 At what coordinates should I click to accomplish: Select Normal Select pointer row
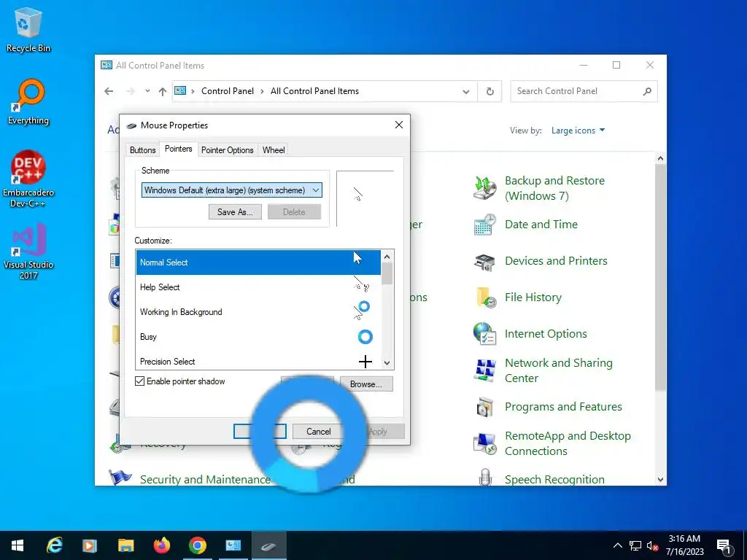pyautogui.click(x=258, y=262)
